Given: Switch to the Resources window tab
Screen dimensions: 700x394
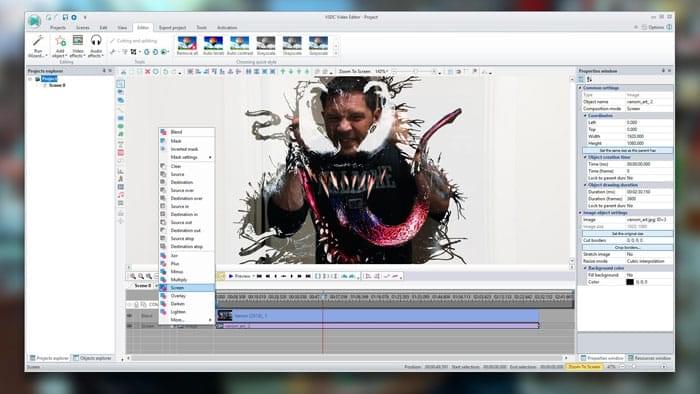Looking at the screenshot, I should [650, 358].
